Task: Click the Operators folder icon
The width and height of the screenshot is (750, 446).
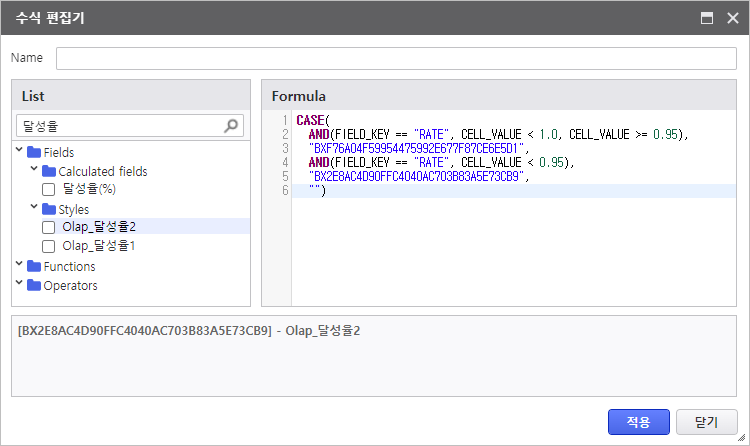Action: coord(34,285)
